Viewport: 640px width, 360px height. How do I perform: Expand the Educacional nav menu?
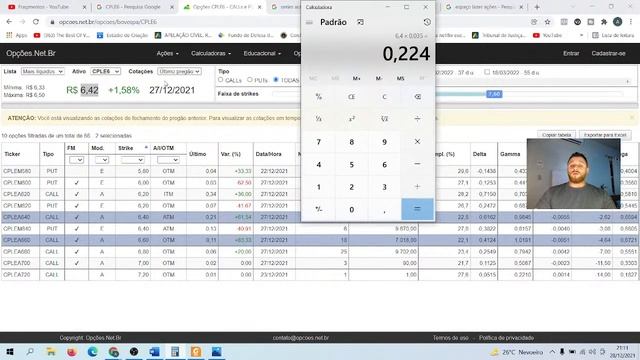coord(262,53)
